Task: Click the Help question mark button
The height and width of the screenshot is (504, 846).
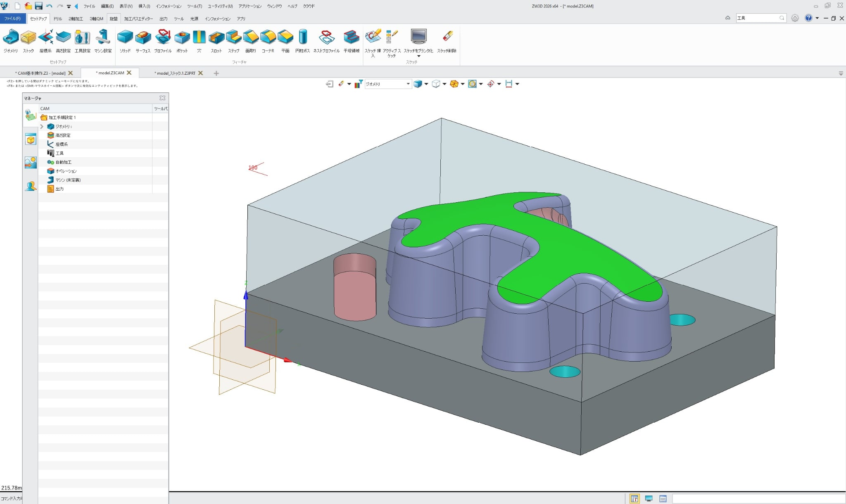Action: click(808, 18)
